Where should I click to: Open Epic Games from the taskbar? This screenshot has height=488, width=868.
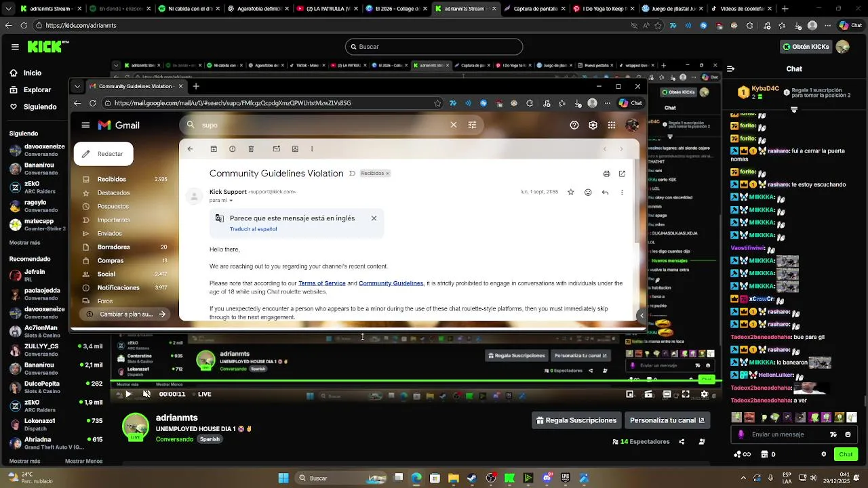point(565,478)
